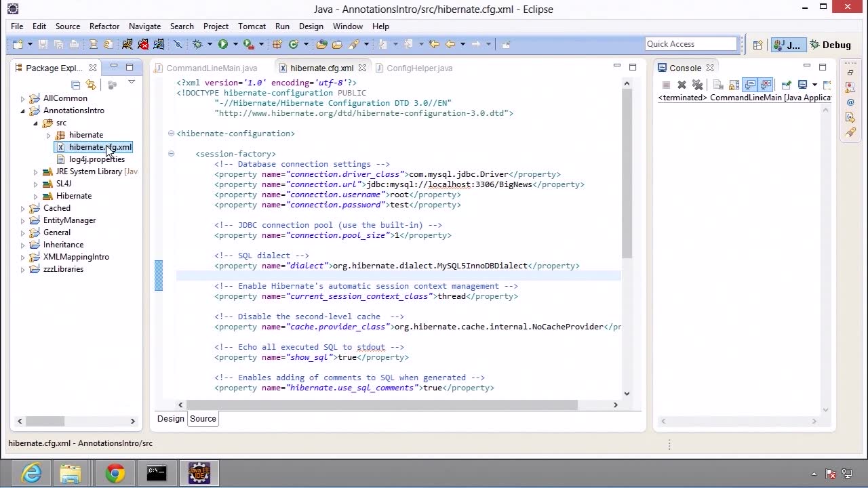Open the Run As dropdown arrow
Screen dimensions: 868x488
235,44
